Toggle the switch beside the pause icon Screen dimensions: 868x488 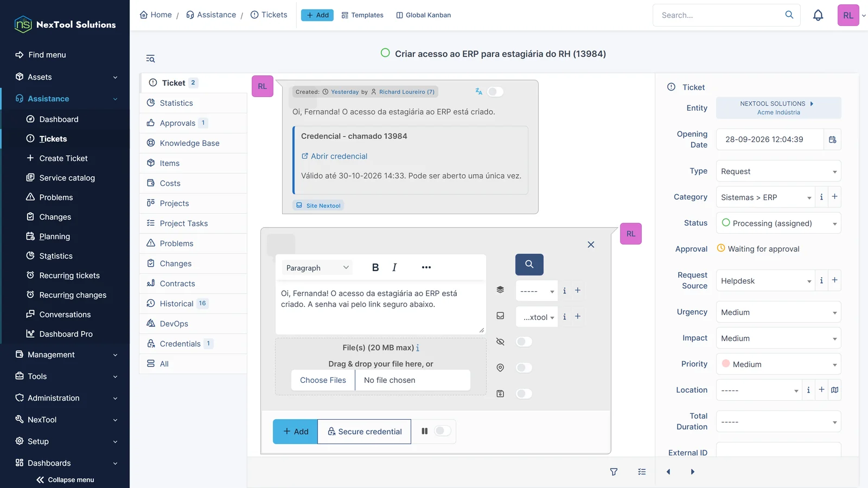[443, 431]
